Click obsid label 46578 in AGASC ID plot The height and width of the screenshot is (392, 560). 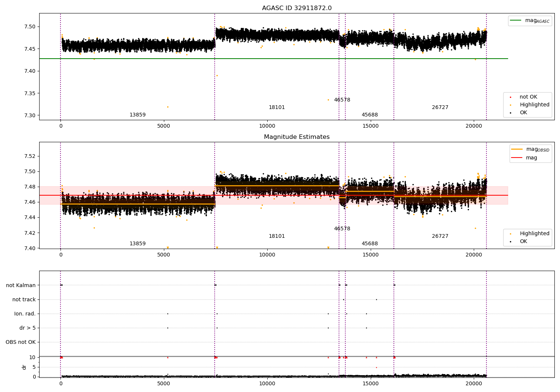click(342, 100)
